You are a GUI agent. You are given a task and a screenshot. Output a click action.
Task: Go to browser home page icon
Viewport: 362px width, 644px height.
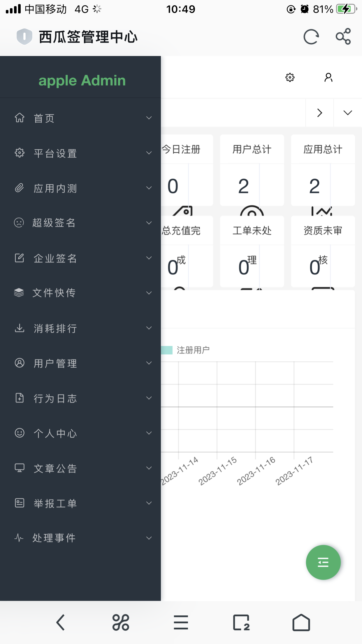click(x=301, y=622)
